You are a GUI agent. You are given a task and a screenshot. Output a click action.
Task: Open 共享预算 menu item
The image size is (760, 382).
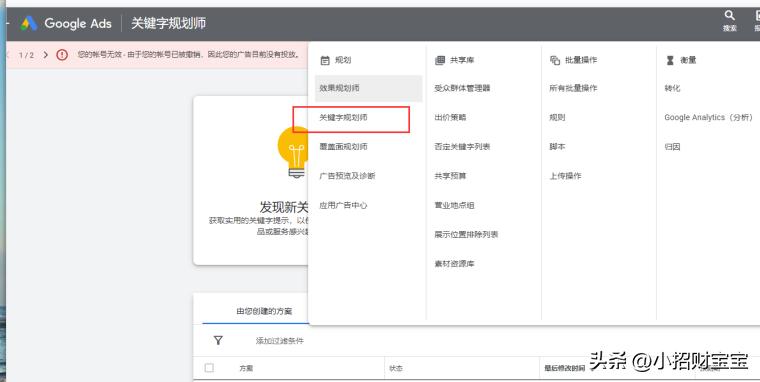(x=450, y=175)
